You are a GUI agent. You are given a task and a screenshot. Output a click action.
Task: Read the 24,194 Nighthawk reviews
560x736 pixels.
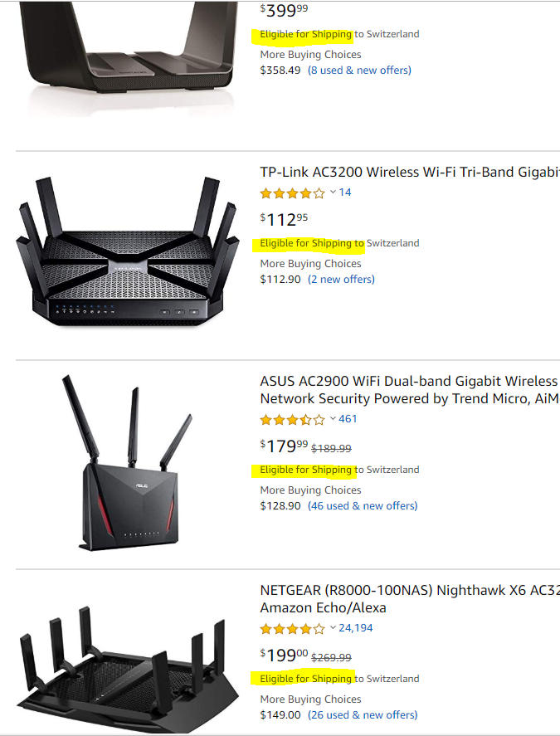click(356, 628)
